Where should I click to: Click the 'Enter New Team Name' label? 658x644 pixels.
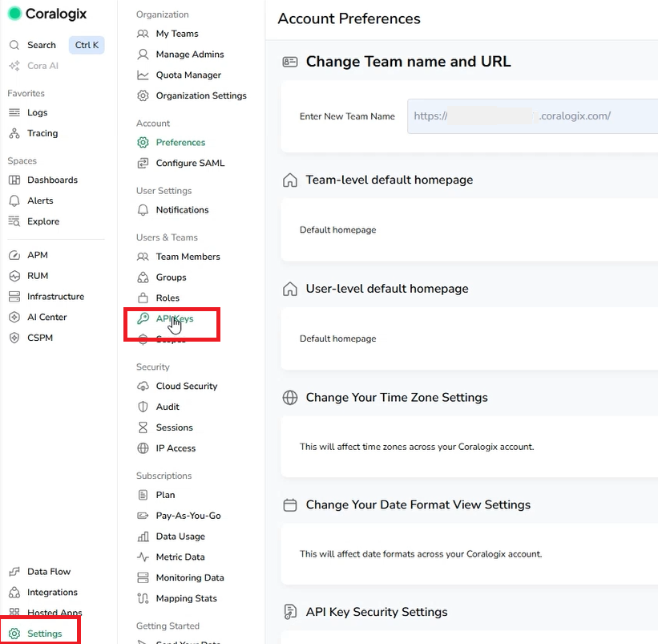(x=347, y=116)
